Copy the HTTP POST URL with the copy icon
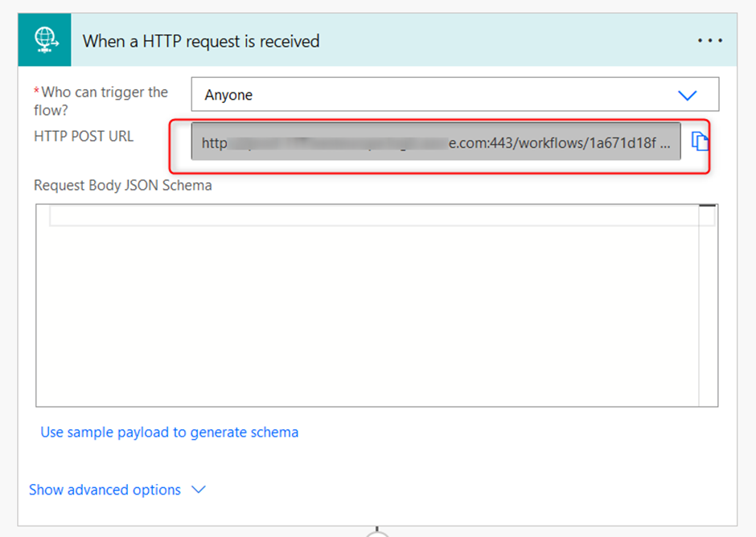This screenshot has height=537, width=756. [700, 141]
